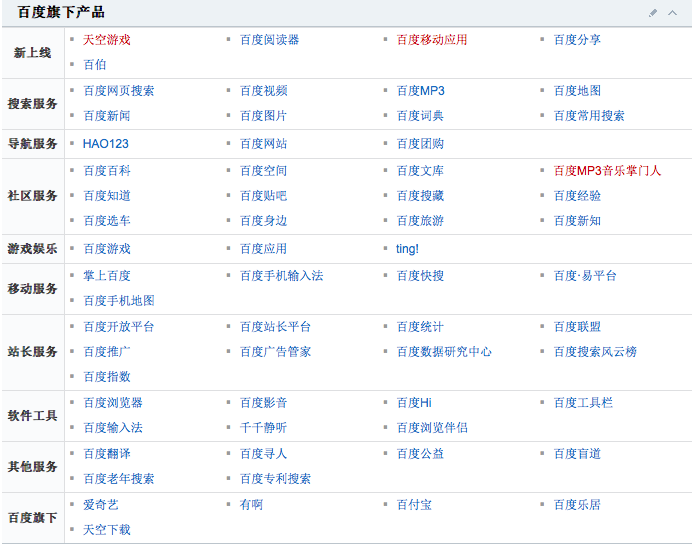Go to 百度数据研究中心
Screen dimensions: 692x545
pos(444,352)
